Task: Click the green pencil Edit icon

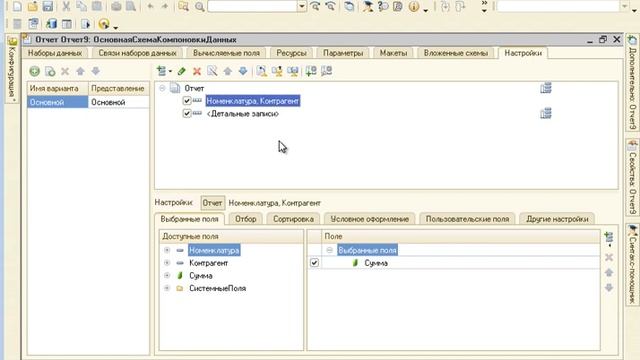Action: pos(182,71)
